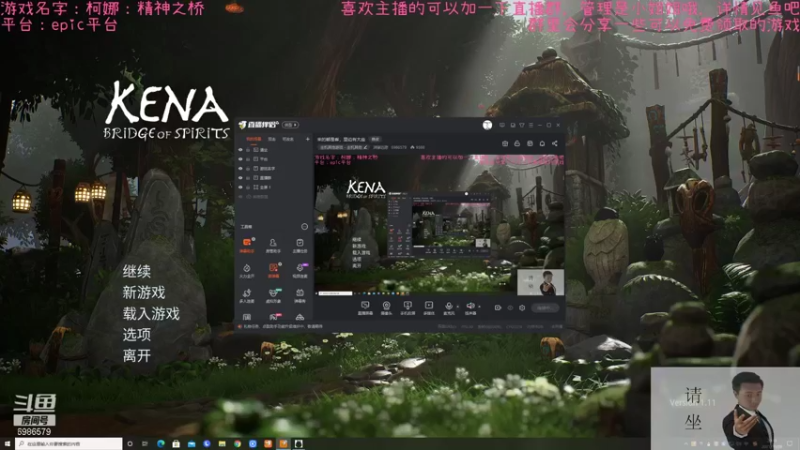Select 离开 in the Kena menu

[137, 355]
